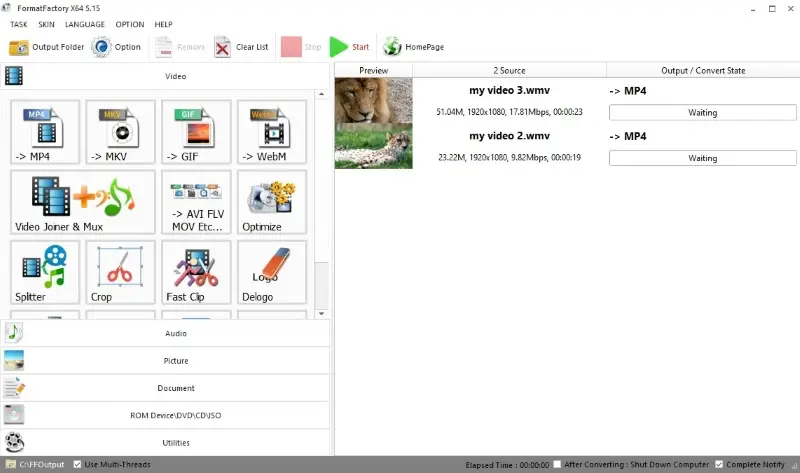
Task: Maximize the FormatFactory window
Action: (772, 9)
